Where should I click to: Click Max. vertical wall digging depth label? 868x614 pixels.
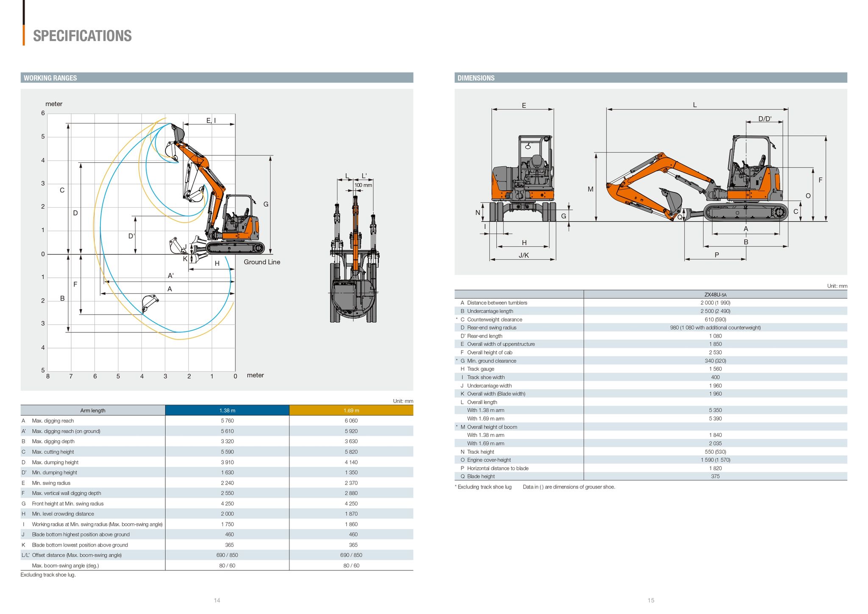click(67, 493)
